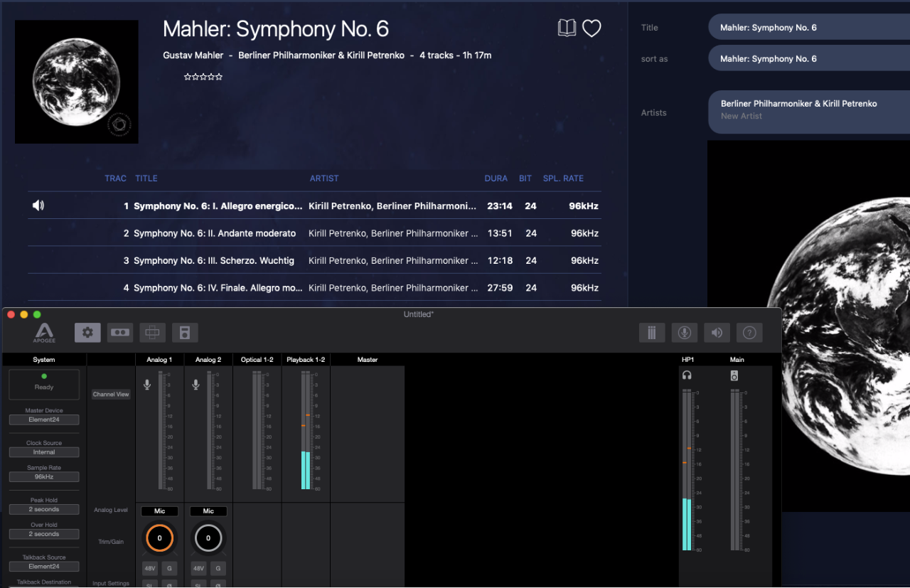Open the Clock Source dropdown set to Internal
This screenshot has height=588, width=910.
click(x=44, y=452)
